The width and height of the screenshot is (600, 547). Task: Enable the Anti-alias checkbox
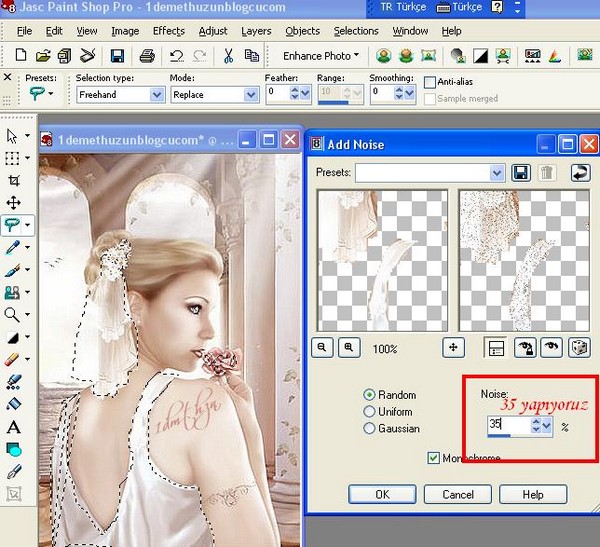point(430,82)
